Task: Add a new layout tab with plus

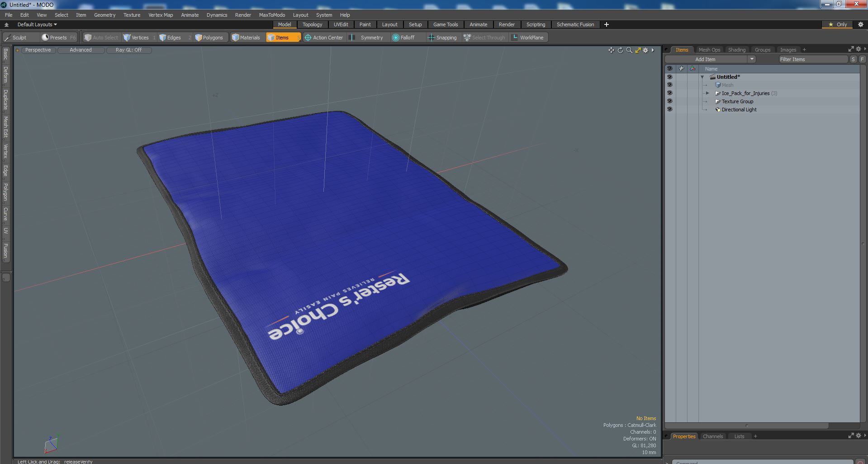Action: 607,24
